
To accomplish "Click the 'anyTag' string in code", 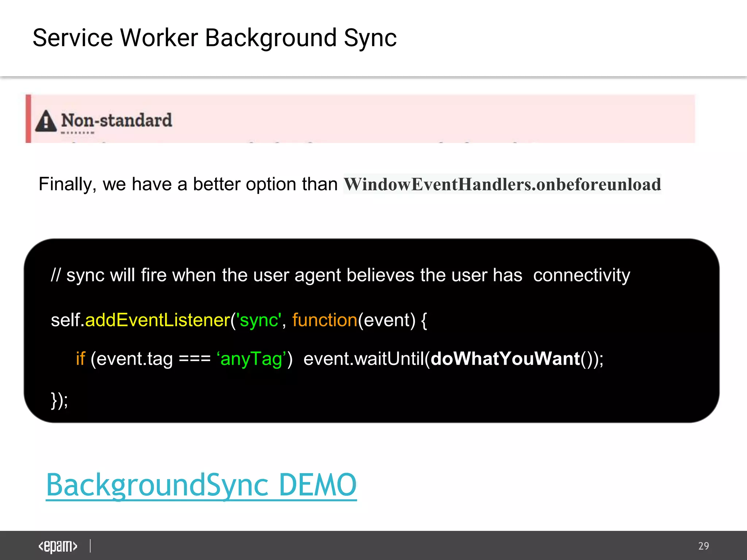I will pos(252,359).
